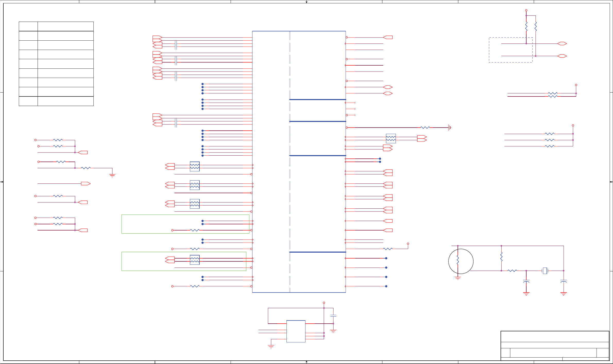Click the header row of the top-left table
The width and height of the screenshot is (613, 364).
[56, 26]
